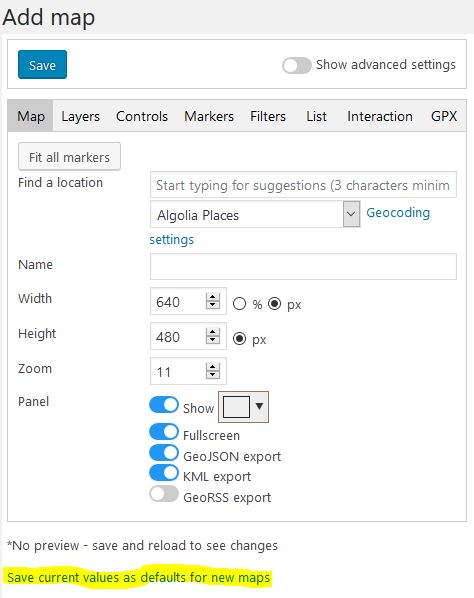Screen dimensions: 474x598
Task: Open the Panel color picker dropdown arrow
Action: click(x=260, y=406)
